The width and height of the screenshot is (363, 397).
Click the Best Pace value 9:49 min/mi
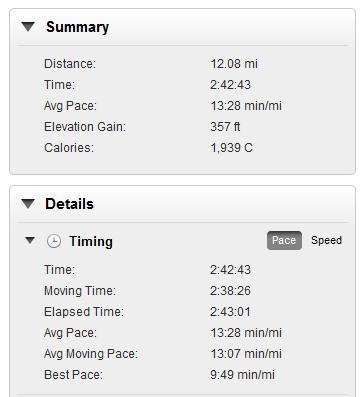(242, 375)
